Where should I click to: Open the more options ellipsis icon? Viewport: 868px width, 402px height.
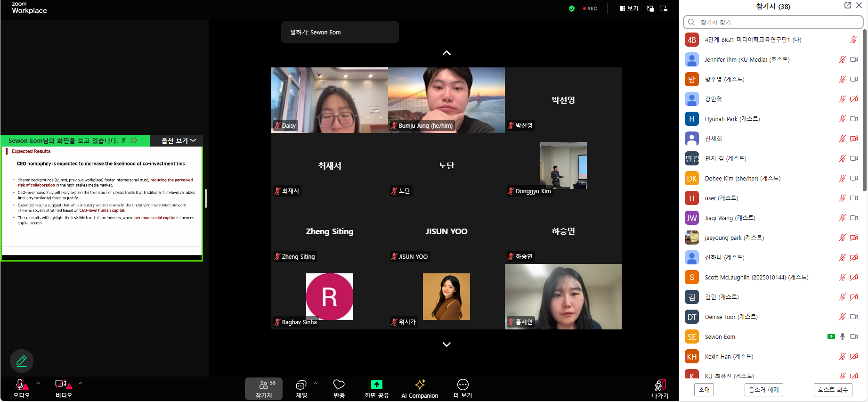tap(462, 385)
